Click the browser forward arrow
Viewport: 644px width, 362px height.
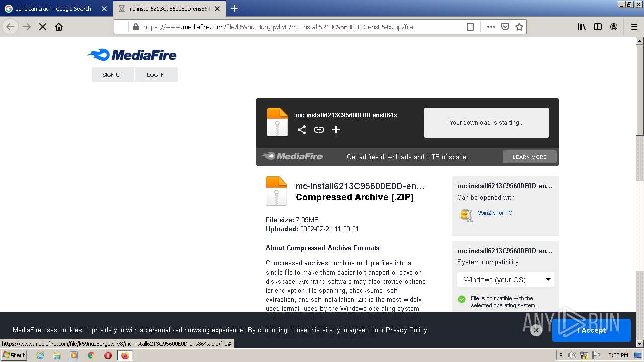[27, 27]
